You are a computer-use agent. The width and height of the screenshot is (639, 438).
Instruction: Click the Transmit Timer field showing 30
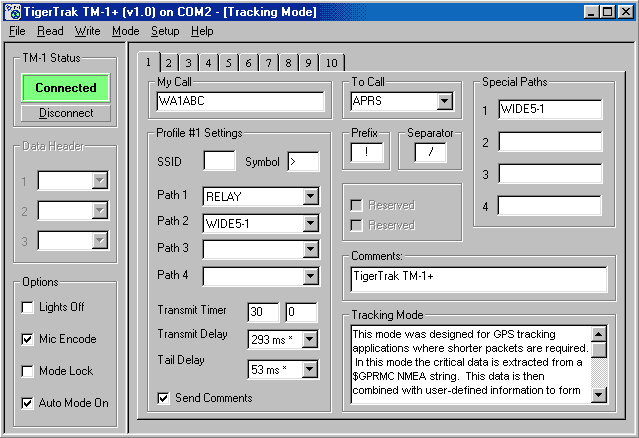[x=263, y=312]
